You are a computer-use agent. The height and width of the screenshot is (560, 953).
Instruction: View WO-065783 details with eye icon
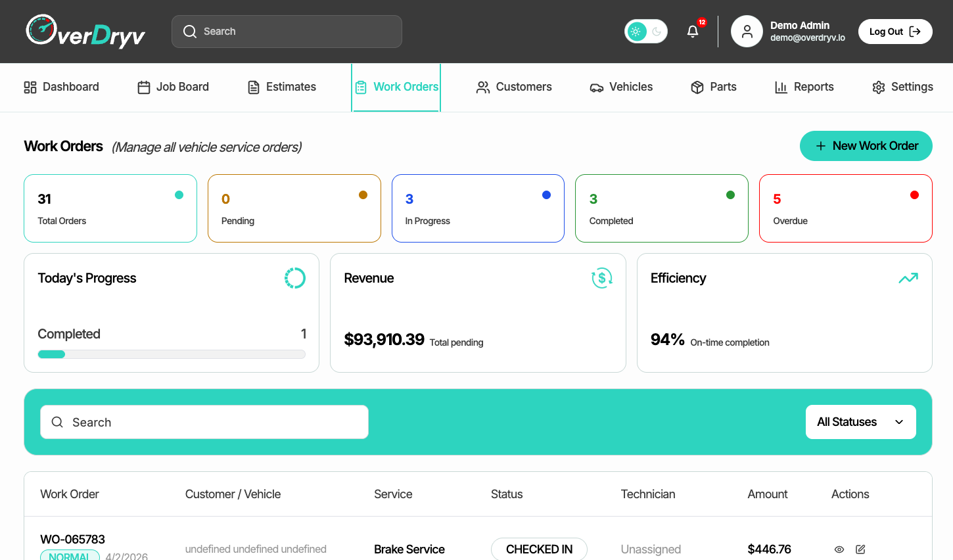click(x=839, y=549)
